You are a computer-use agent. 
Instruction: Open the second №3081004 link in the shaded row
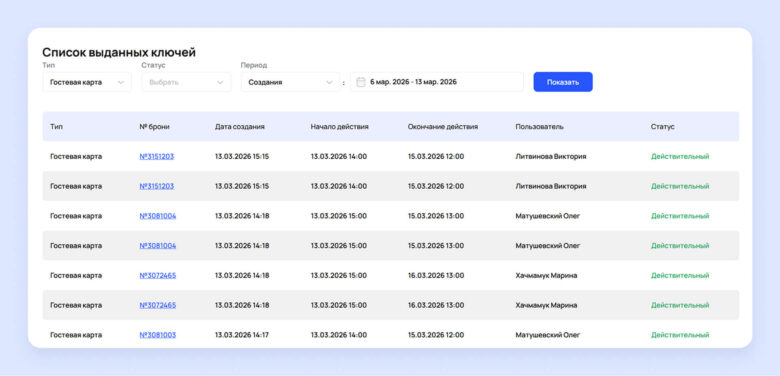[x=158, y=246]
